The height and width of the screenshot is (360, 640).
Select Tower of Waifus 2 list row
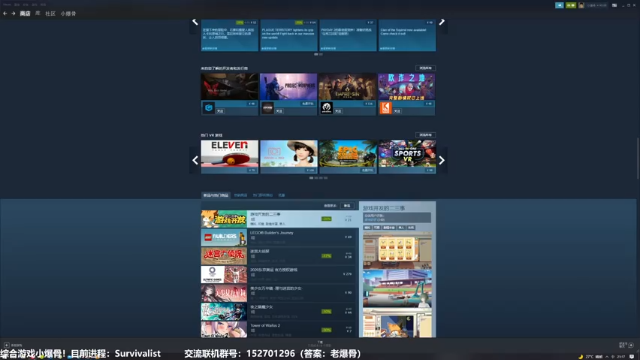(278, 329)
